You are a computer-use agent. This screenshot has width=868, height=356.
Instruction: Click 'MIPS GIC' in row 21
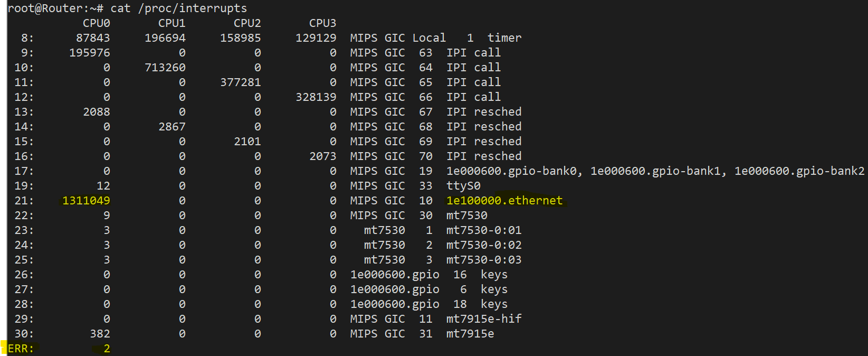click(378, 201)
